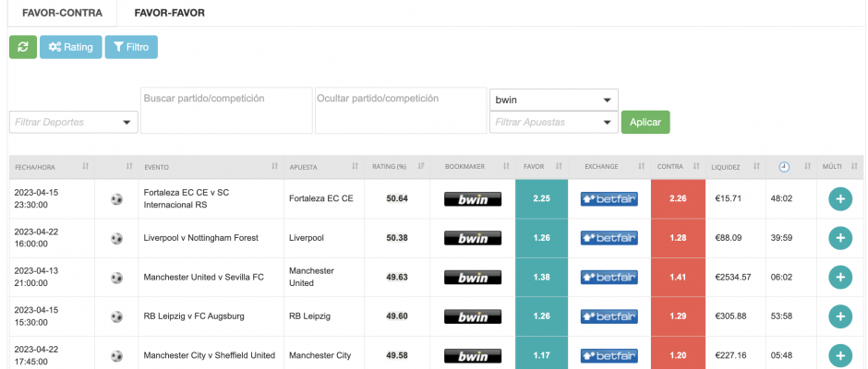This screenshot has width=868, height=369.
Task: Click betfair logo in Manchester United row
Action: 609,277
